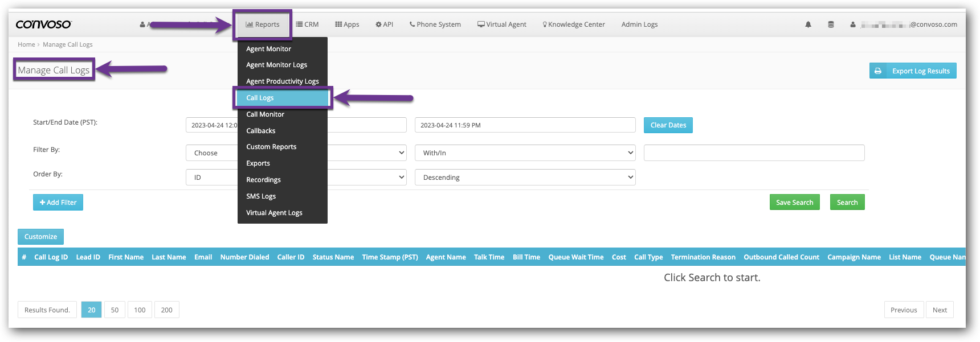
Task: Click the database stack icon in header
Action: [831, 24]
